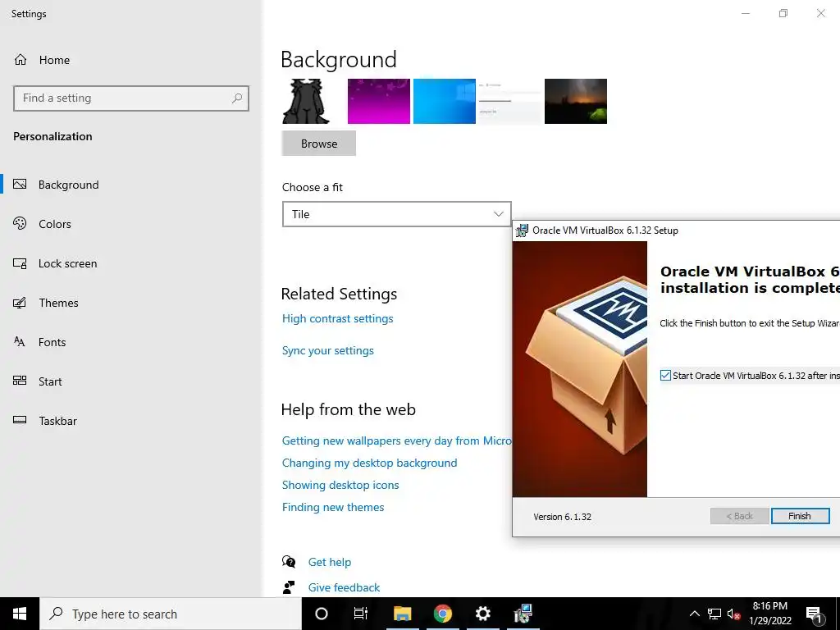Open Sync your settings link

(328, 351)
